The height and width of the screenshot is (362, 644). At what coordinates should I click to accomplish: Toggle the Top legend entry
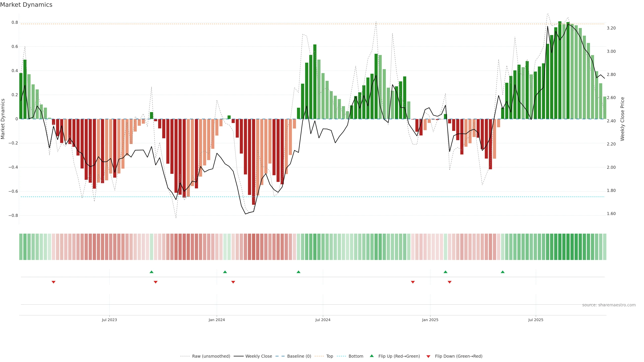tap(330, 356)
